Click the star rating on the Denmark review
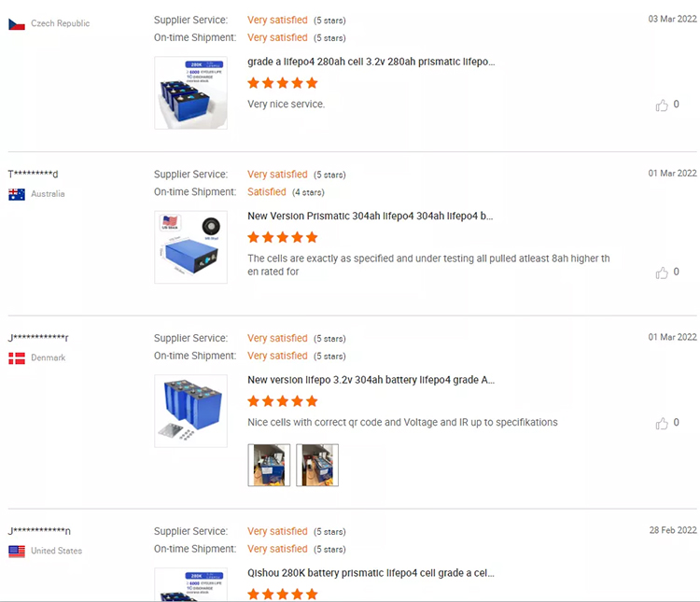This screenshot has height=602, width=700. point(283,401)
